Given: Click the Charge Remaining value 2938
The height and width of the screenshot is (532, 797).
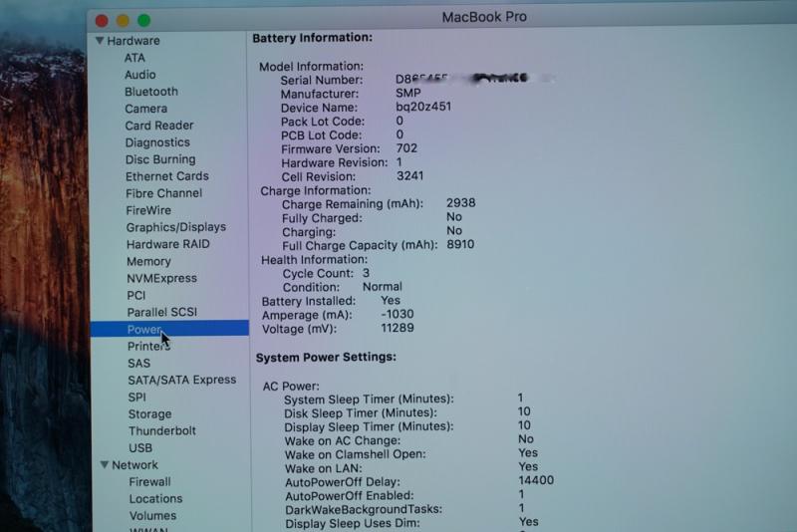Looking at the screenshot, I should 461,203.
